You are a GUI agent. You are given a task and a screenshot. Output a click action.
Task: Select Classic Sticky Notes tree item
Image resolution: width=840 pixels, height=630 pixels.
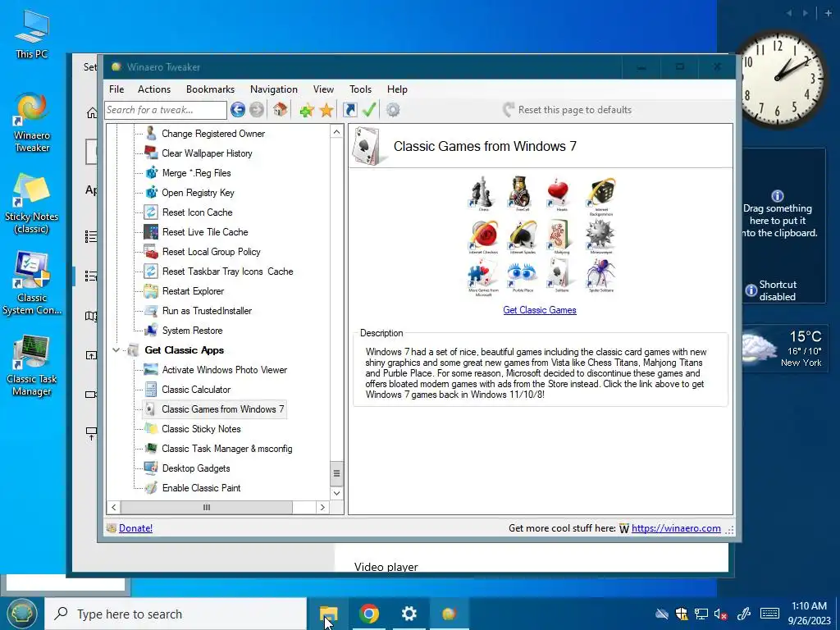[x=201, y=429]
